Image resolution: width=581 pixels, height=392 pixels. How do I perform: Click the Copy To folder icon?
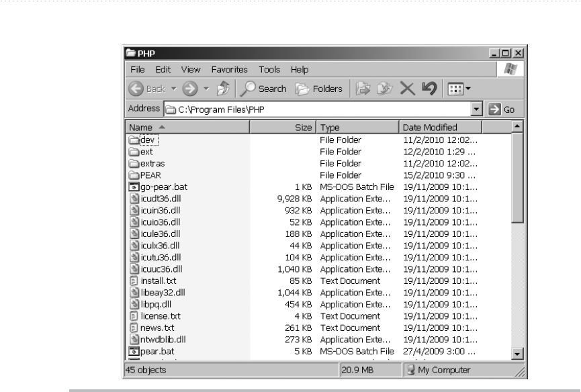click(385, 89)
